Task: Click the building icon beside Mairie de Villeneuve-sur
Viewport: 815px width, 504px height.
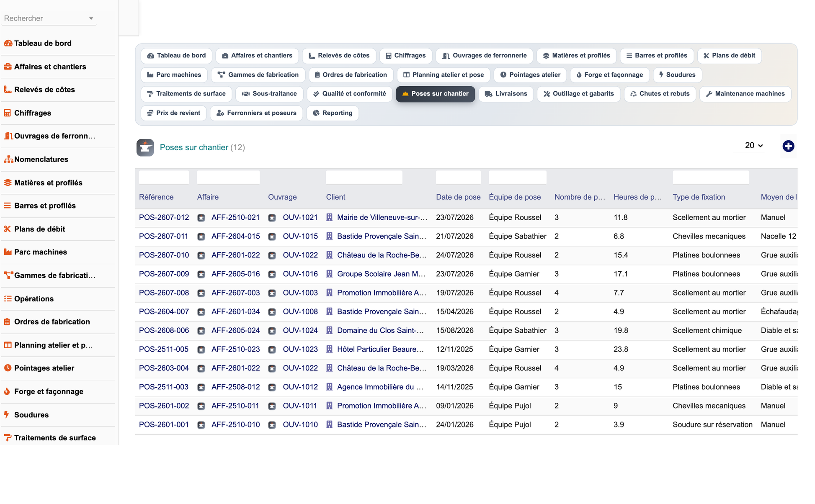Action: [x=330, y=217]
